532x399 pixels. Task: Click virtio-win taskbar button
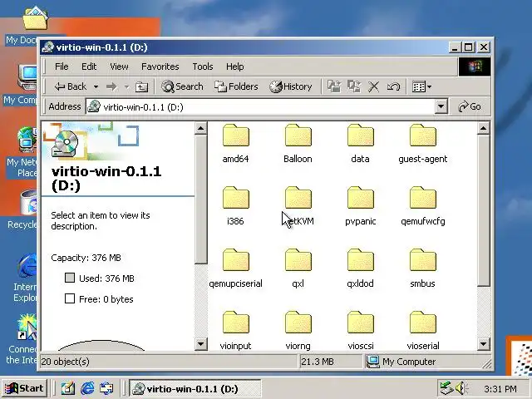coord(195,388)
